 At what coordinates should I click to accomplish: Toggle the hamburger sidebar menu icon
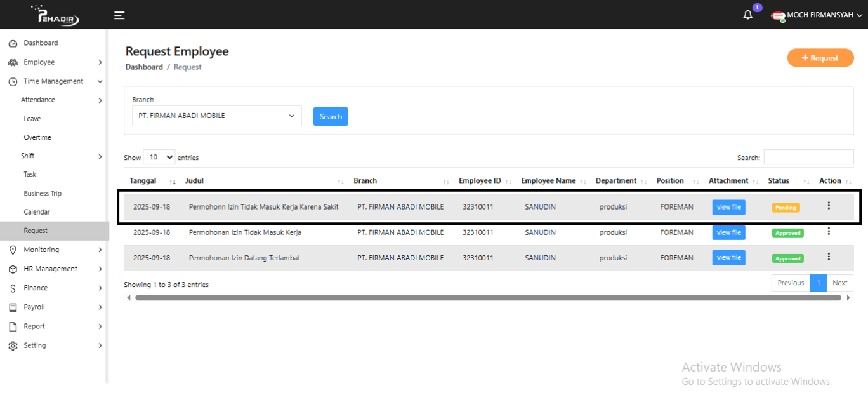119,15
